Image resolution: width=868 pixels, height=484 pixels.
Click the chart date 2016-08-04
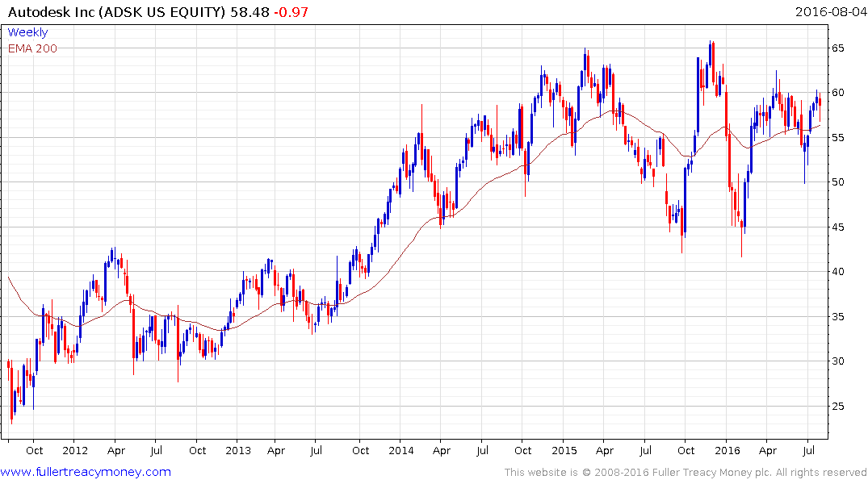[x=831, y=11]
